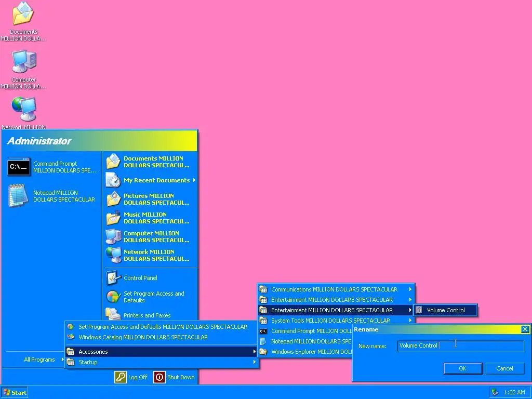532x399 pixels.
Task: Click Windows Explorer MILLION text in Accessories
Action: tap(312, 352)
